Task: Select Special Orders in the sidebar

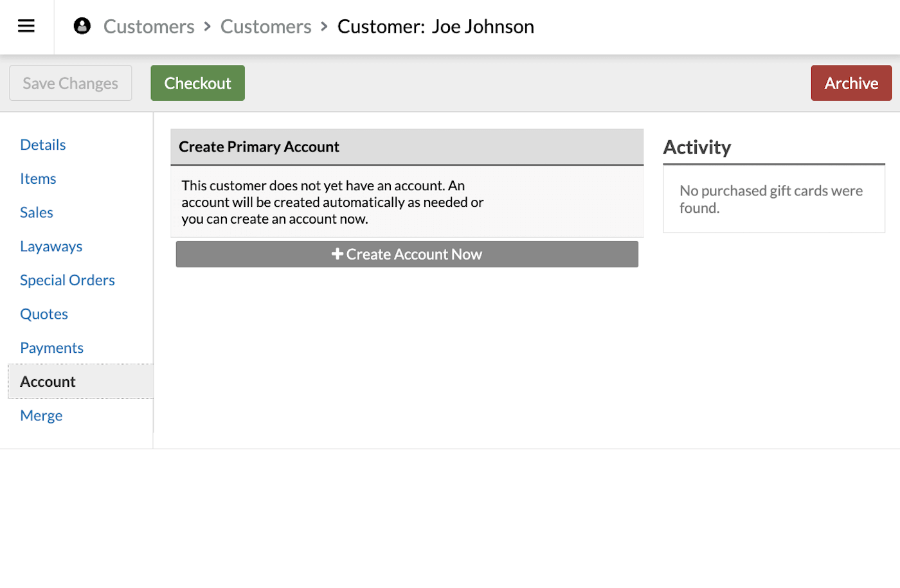Action: pyautogui.click(x=67, y=280)
